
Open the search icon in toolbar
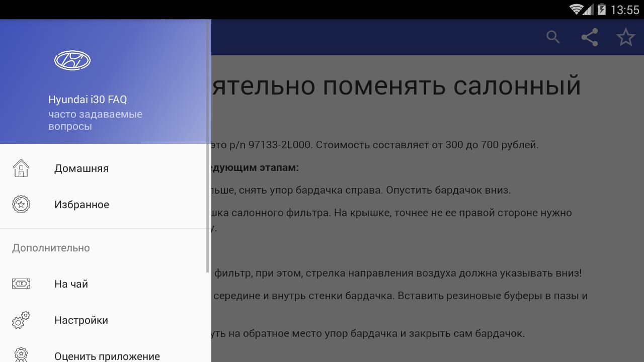pyautogui.click(x=553, y=37)
